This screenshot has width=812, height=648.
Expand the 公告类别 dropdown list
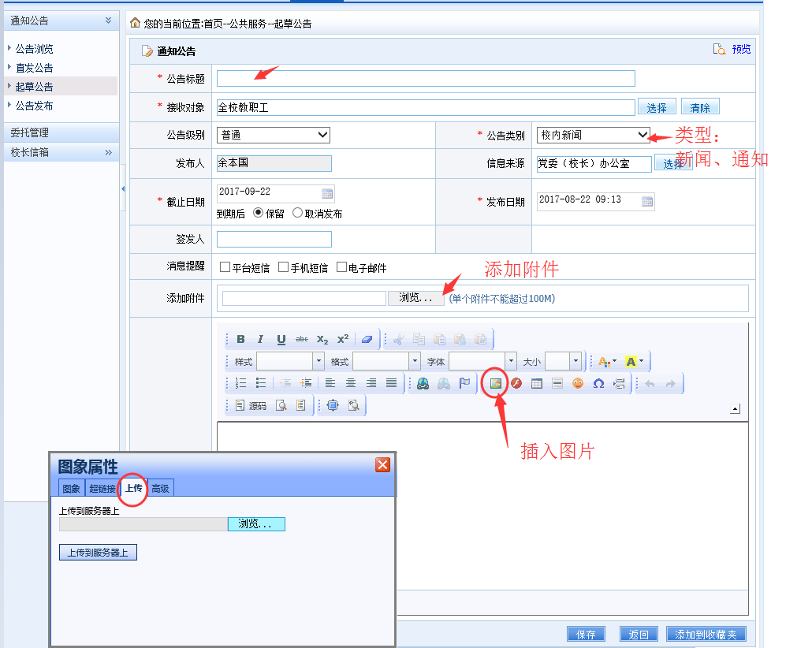click(x=593, y=135)
